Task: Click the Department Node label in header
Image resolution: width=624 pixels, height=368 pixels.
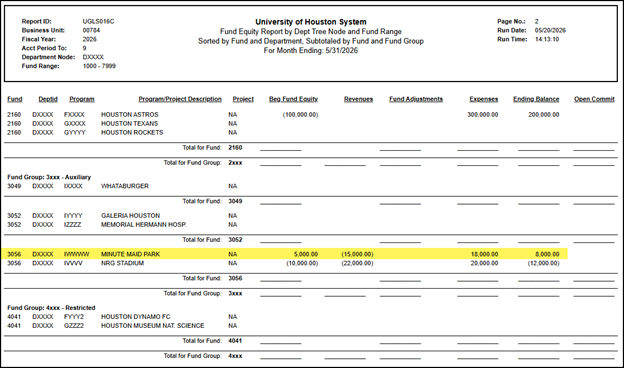Action: (x=48, y=57)
